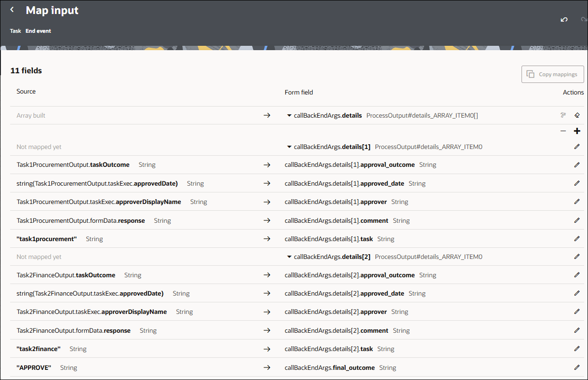Click callBackEndArgs.details[1].approval_outcome form field
The width and height of the screenshot is (588, 380).
(349, 165)
